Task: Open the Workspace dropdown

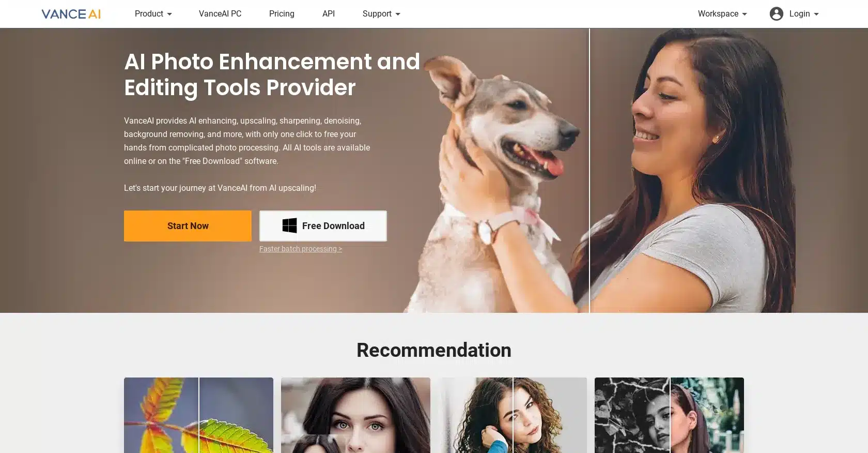Action: point(722,14)
